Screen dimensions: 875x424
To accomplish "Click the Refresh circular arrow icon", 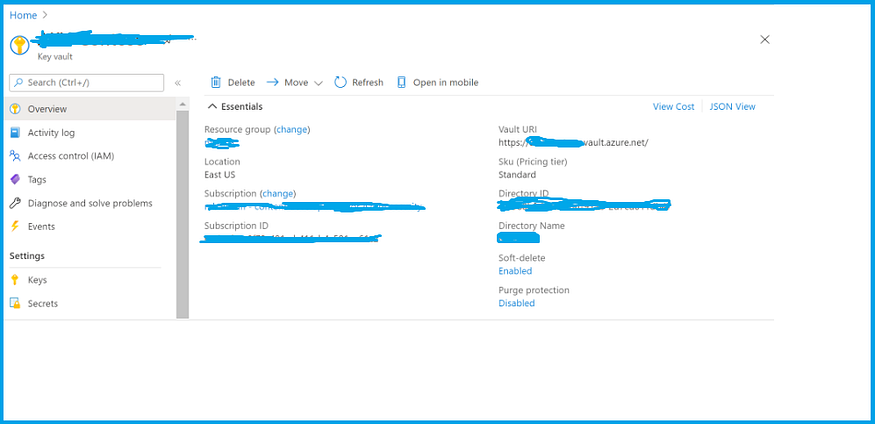I will (340, 83).
